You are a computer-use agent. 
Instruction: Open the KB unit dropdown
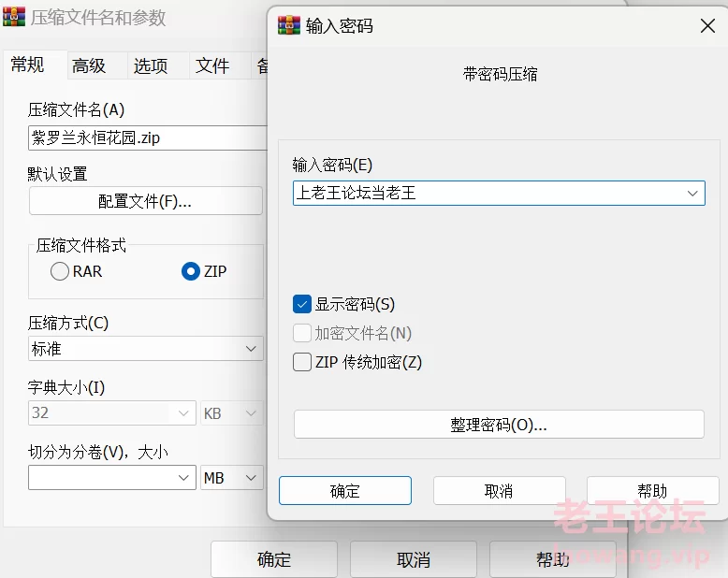coord(232,412)
